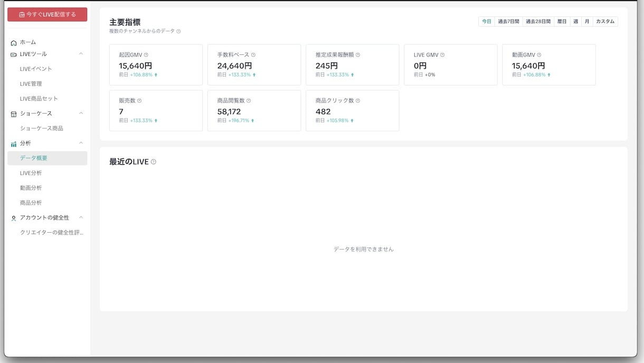This screenshot has height=363, width=644.
Task: Collapse the 分析 section chevron
Action: pos(81,143)
